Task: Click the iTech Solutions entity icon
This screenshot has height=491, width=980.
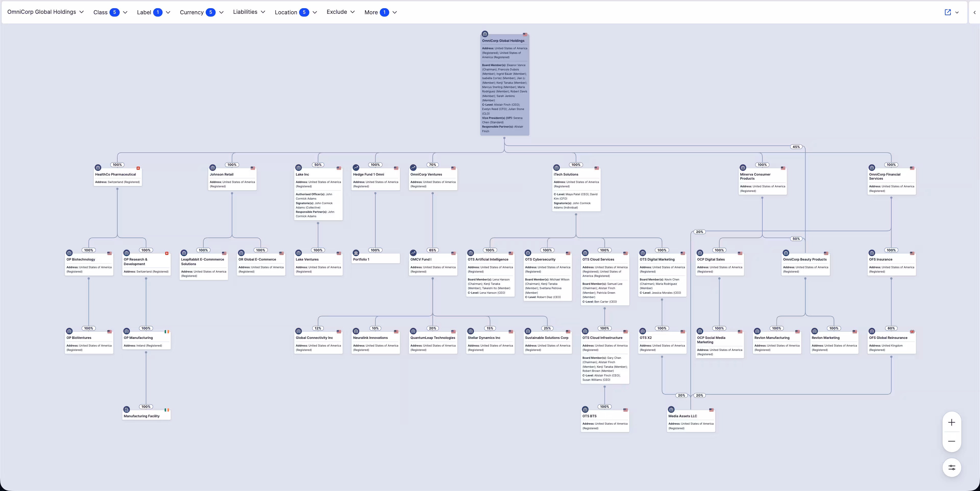Action: pos(557,168)
